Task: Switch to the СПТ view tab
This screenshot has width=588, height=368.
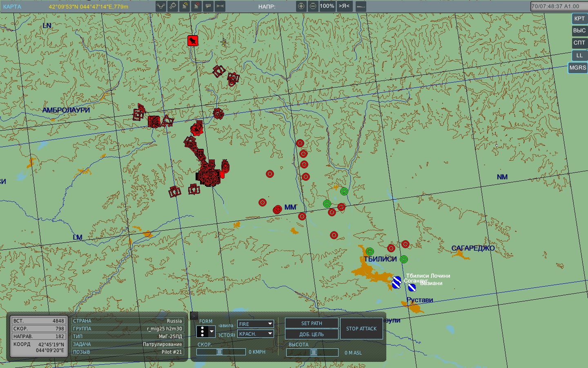Action: tap(579, 43)
